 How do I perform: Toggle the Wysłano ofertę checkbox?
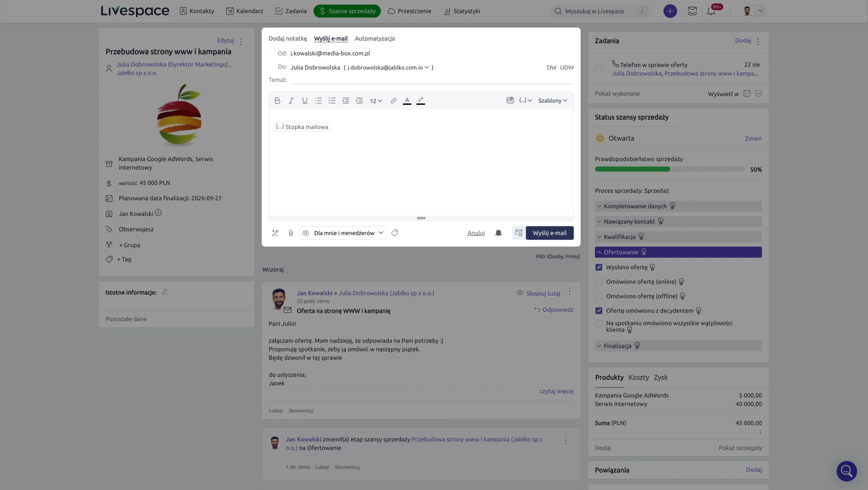pyautogui.click(x=599, y=267)
